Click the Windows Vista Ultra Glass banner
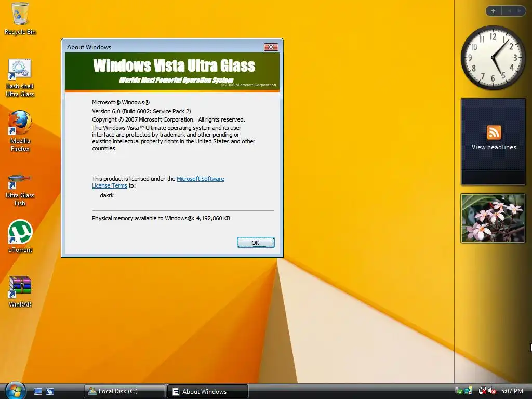The image size is (532, 399). [172, 72]
